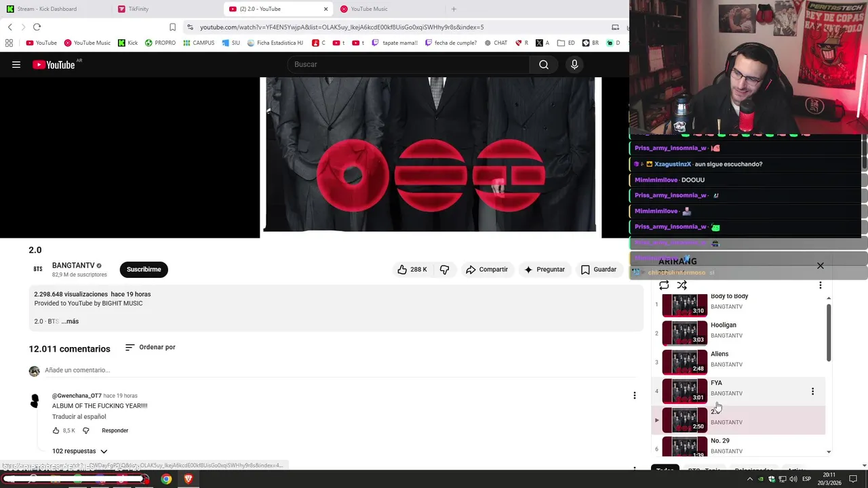Screen dimensions: 868x488
Task: Open the YouTube bookmark
Action: coord(41,43)
